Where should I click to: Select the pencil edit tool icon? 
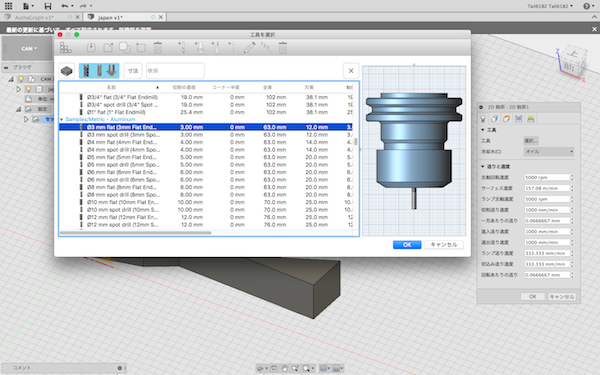(249, 47)
